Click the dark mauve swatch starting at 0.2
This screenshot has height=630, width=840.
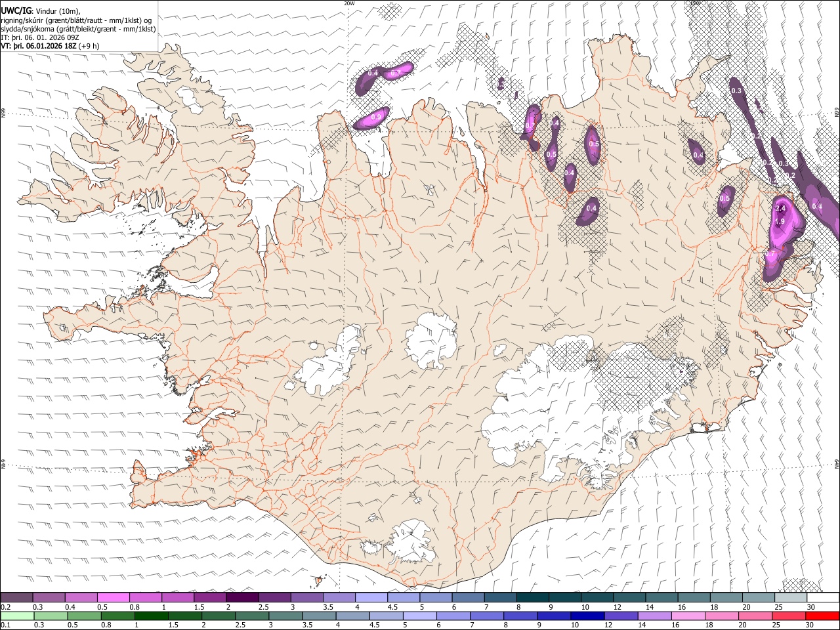pos(17,597)
